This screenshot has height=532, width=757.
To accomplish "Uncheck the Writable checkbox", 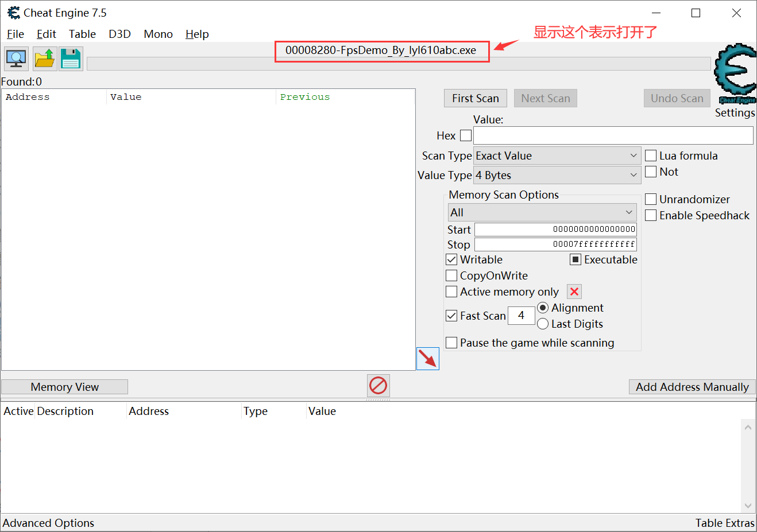I will pos(451,259).
